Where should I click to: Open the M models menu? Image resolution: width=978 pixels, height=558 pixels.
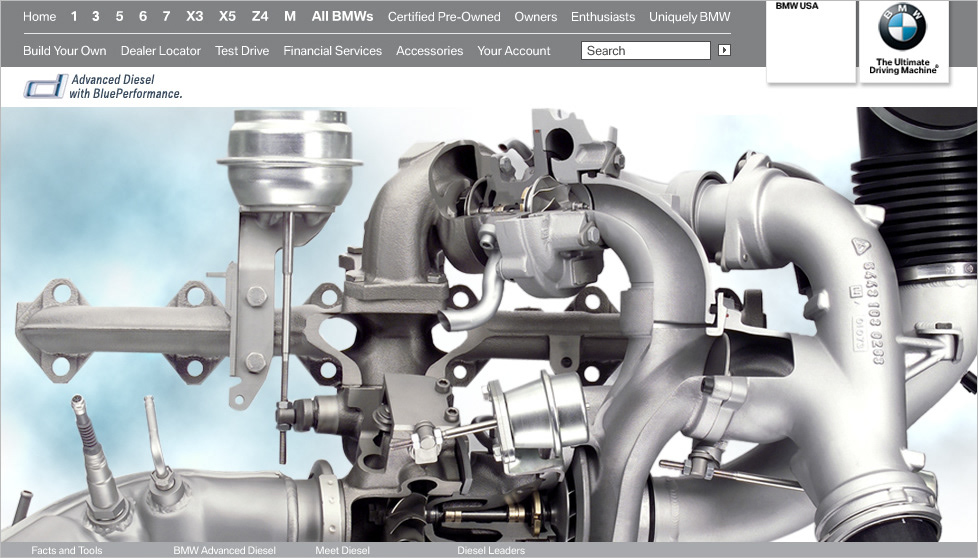pos(290,17)
